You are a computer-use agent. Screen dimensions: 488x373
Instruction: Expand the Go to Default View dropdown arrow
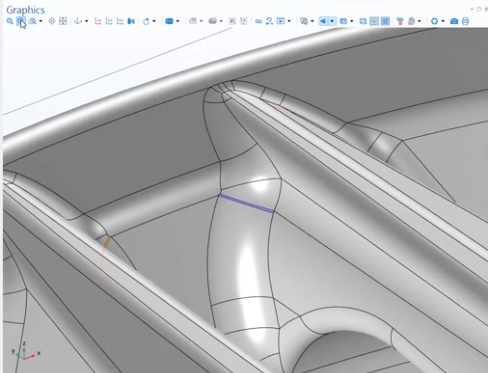pos(86,21)
